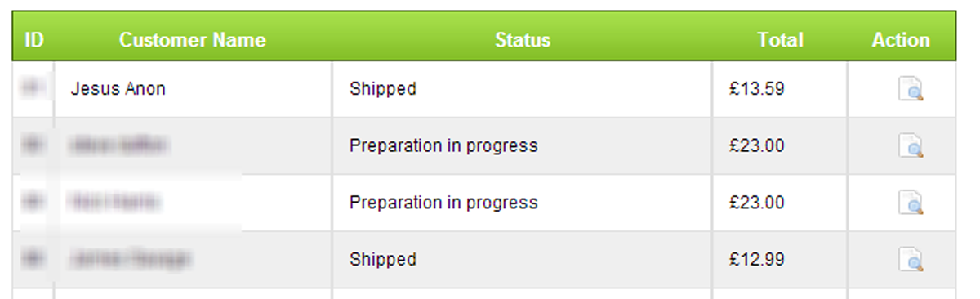Sort by Customer Name header
This screenshot has width=980, height=299.
pos(193,40)
